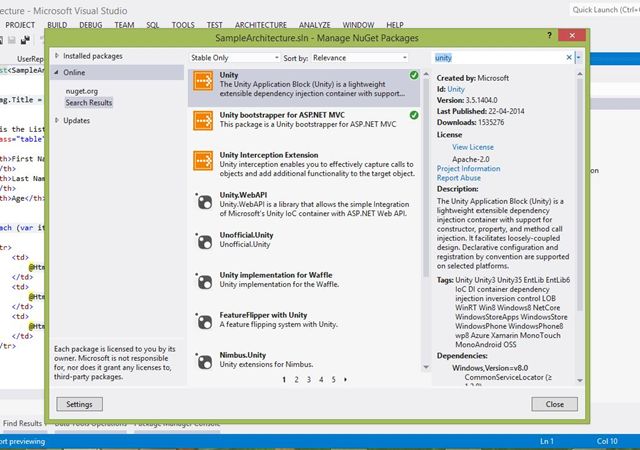Screen dimensions: 640x450
Task: Click package list scrollbar down arrow
Action: click(x=426, y=367)
